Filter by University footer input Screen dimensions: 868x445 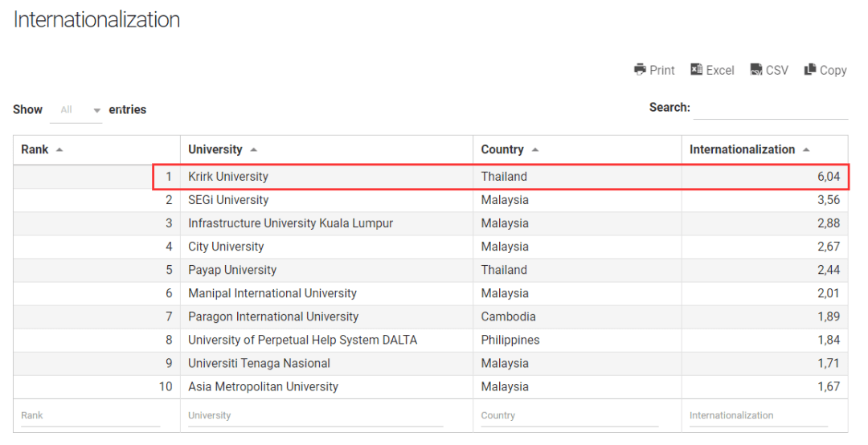[x=315, y=416]
